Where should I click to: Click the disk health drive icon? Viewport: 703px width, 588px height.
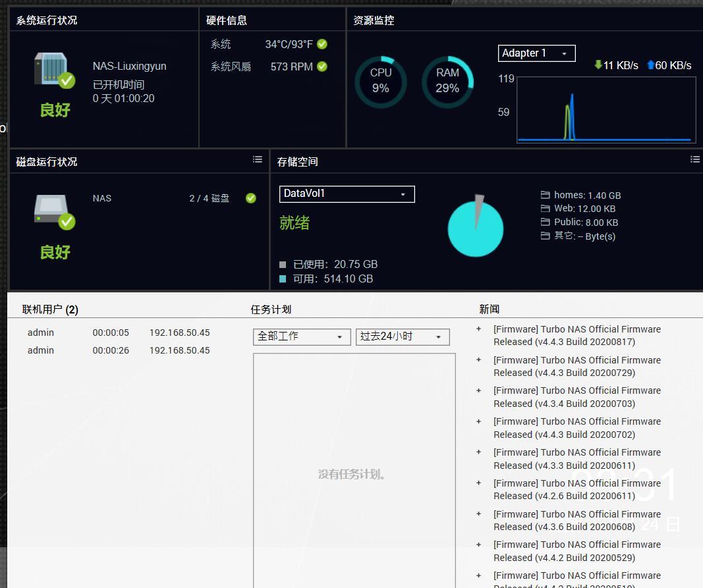click(53, 211)
